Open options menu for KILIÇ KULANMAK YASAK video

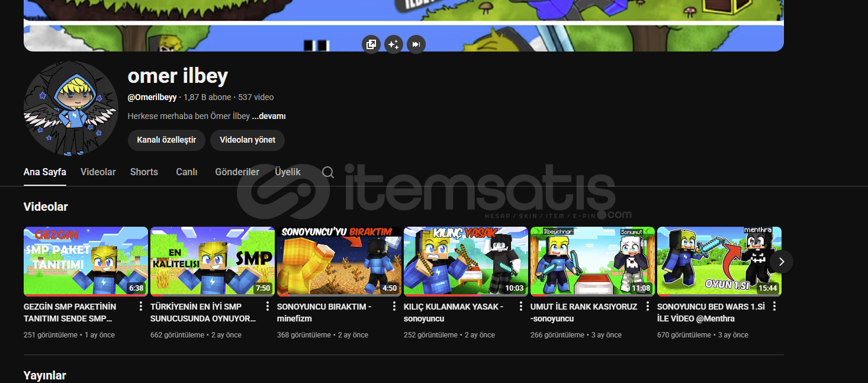[521, 307]
